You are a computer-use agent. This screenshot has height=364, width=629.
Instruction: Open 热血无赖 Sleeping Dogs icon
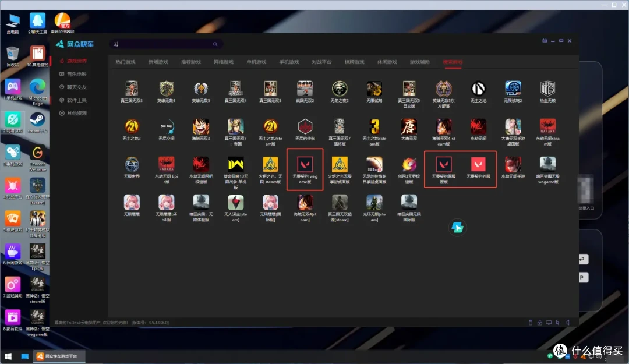click(547, 89)
